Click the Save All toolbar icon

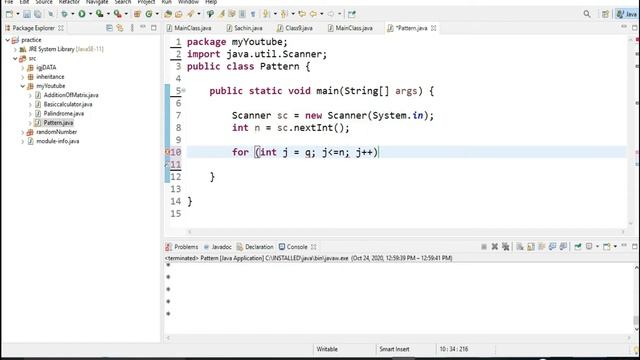pos(37,14)
